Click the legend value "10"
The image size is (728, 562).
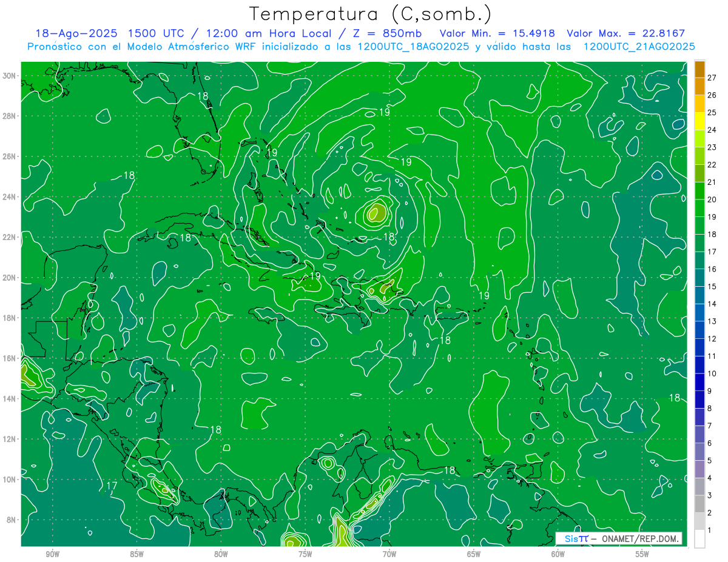[712, 373]
